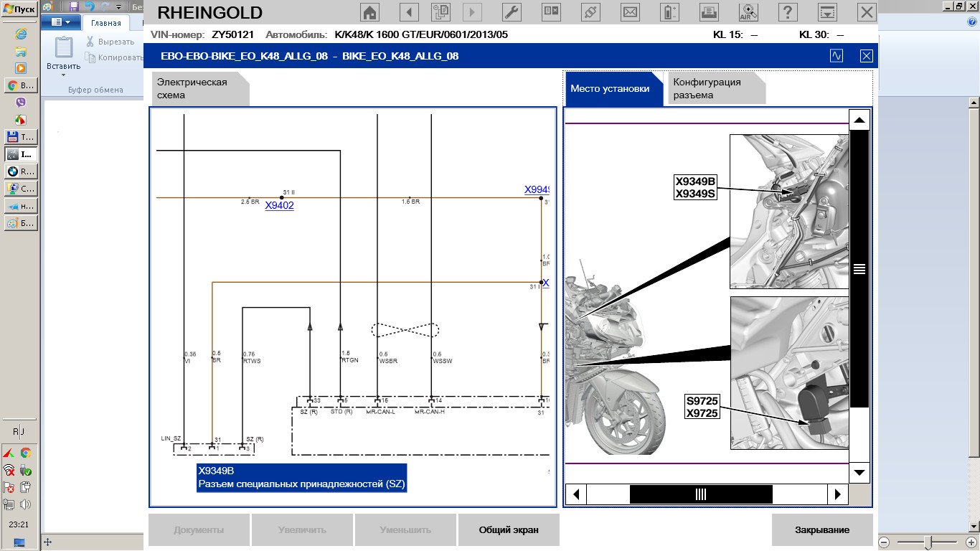Click the Закрывание button
Screen dimensions: 980x551
821,530
